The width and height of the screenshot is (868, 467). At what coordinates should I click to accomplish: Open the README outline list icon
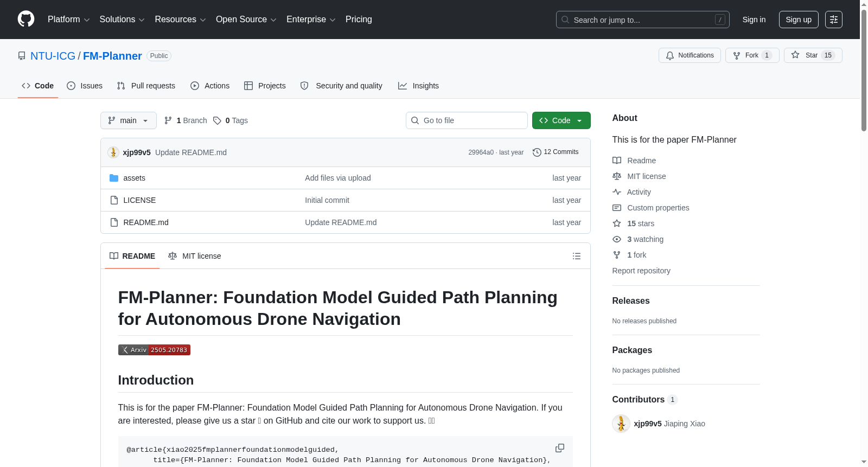click(577, 256)
